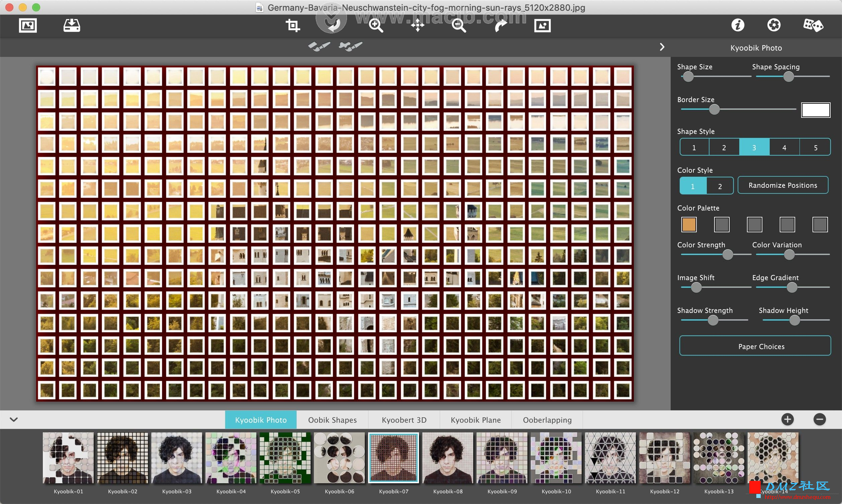This screenshot has width=842, height=504.
Task: Select Shape Style 1
Action: pos(694,147)
